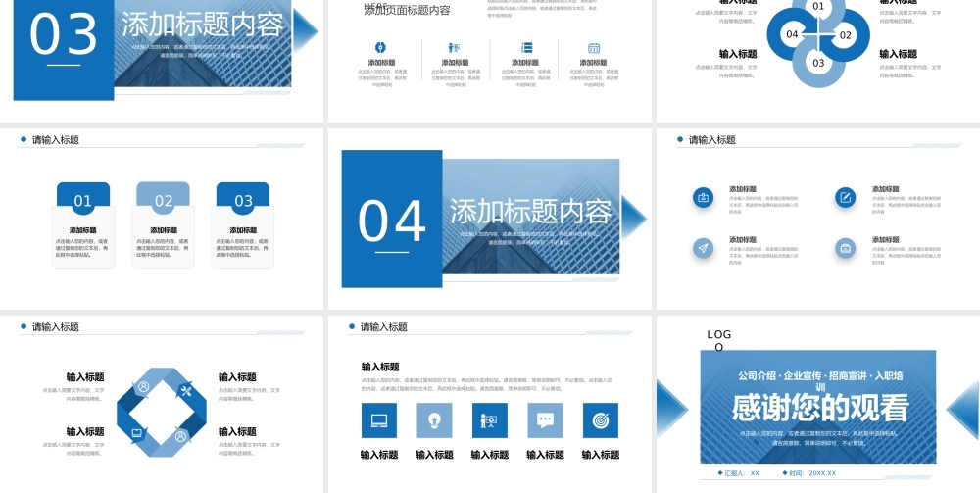Screen dimensions: 980x493
Task: Click the blue arrow beside the 03 slide
Action: (x=306, y=29)
